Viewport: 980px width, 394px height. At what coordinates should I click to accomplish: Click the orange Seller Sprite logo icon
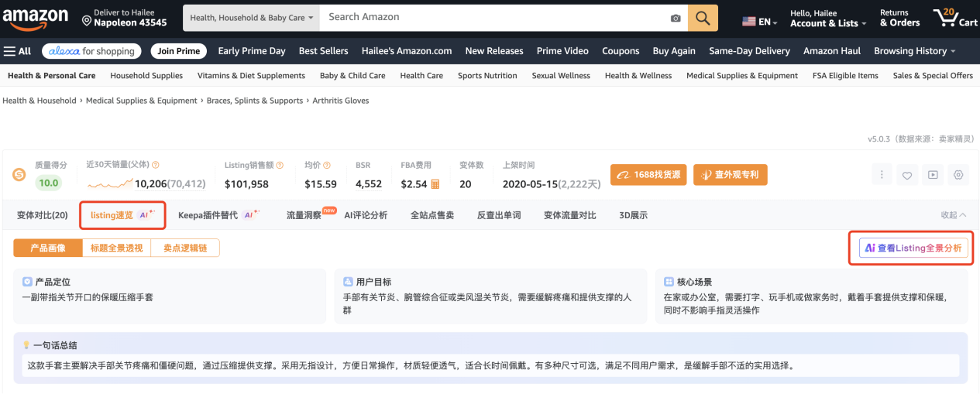click(x=19, y=175)
